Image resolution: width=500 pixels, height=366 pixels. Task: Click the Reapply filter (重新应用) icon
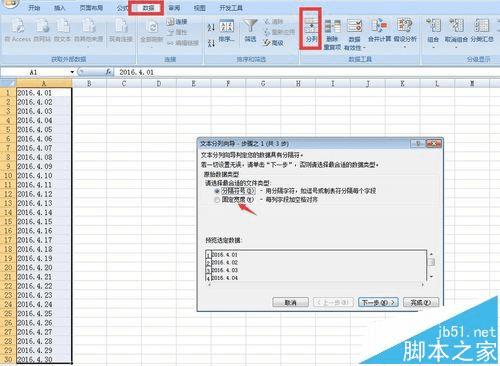pyautogui.click(x=267, y=32)
